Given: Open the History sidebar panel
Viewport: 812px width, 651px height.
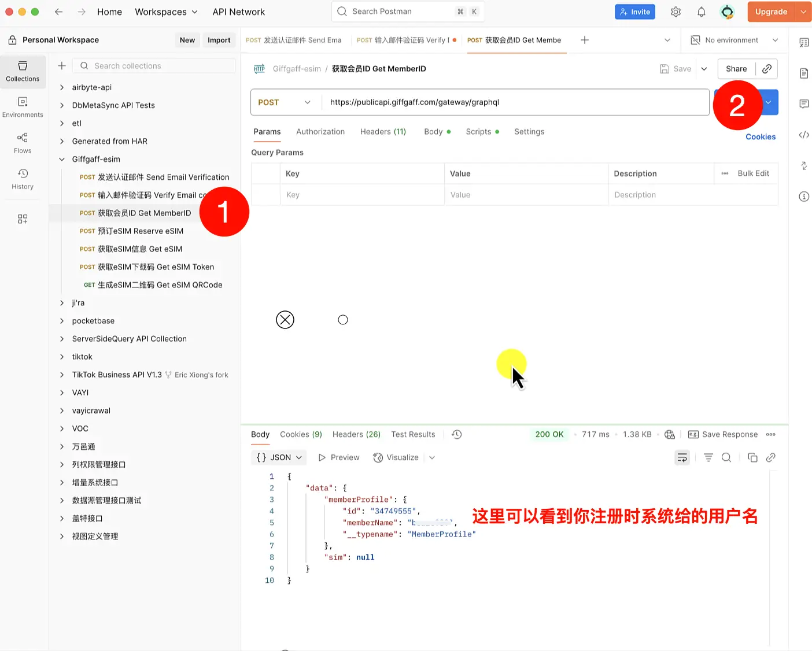Looking at the screenshot, I should pyautogui.click(x=23, y=179).
